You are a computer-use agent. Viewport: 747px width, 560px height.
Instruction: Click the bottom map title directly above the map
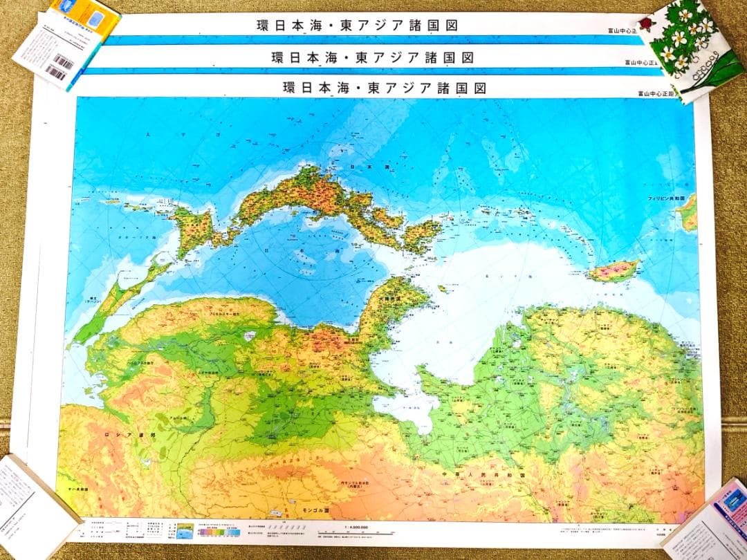[385, 88]
